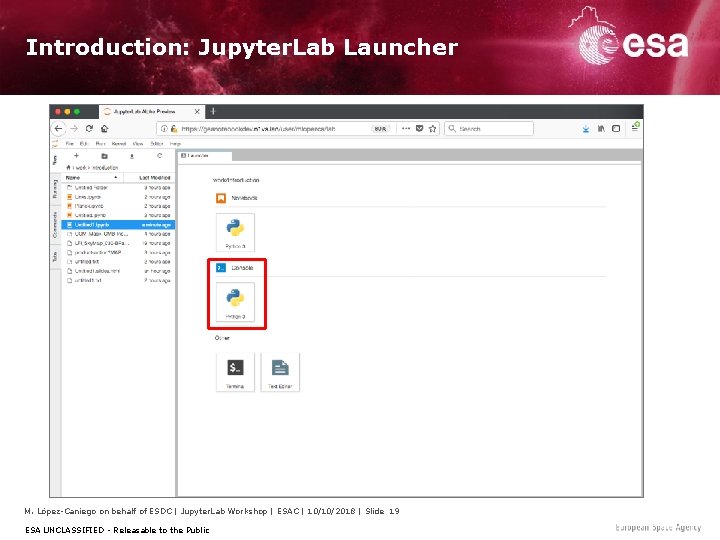This screenshot has height=540, width=720.
Task: Click the browser address bar URL
Action: click(x=258, y=129)
